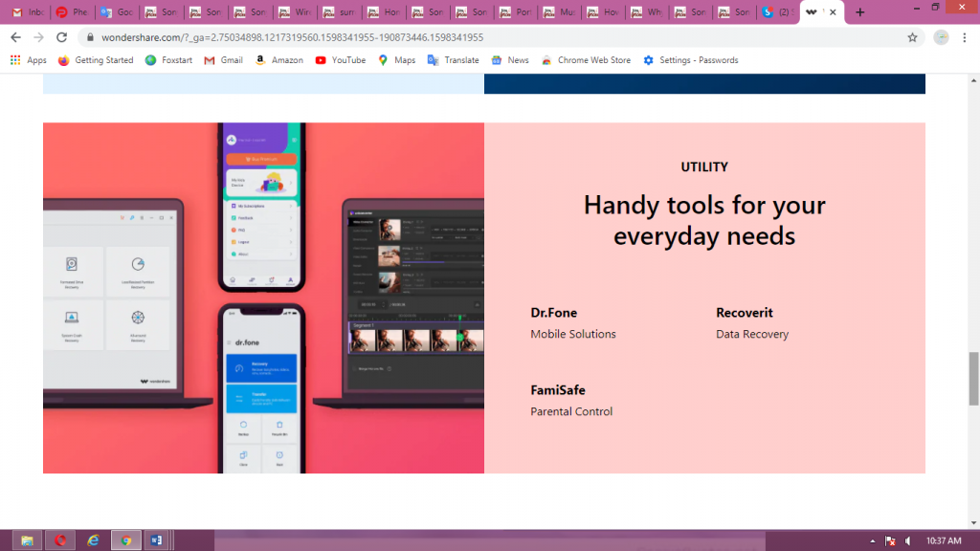This screenshot has height=551, width=980.
Task: Open the Settings - Passwords bookmark
Action: point(690,60)
